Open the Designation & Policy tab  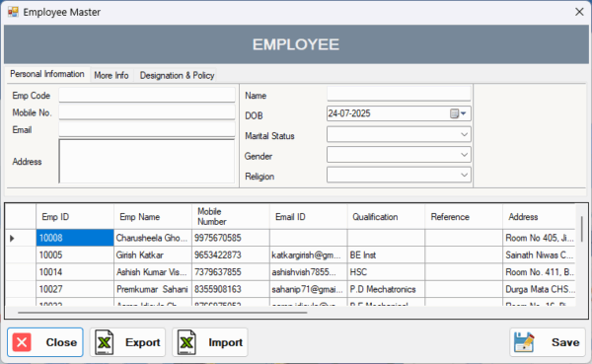coord(177,76)
